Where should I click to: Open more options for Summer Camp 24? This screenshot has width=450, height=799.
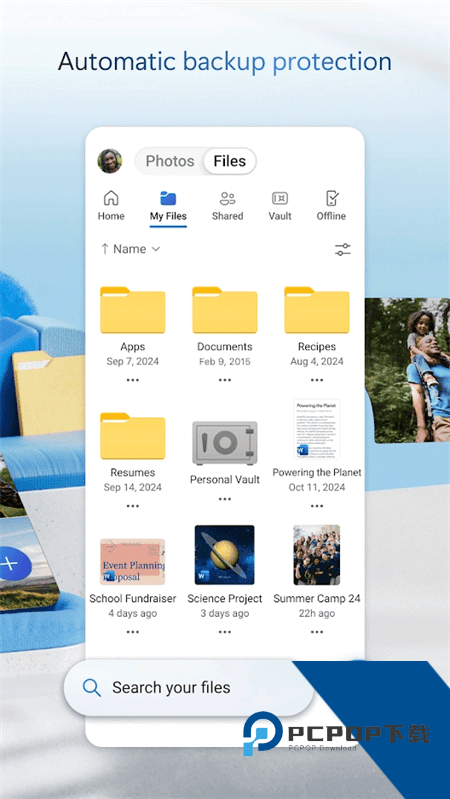(x=317, y=632)
